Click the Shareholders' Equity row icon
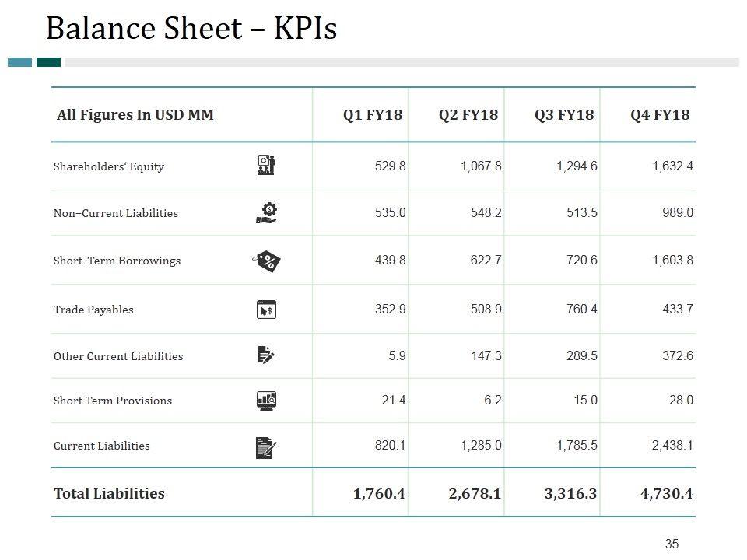747x560 pixels. 267,166
